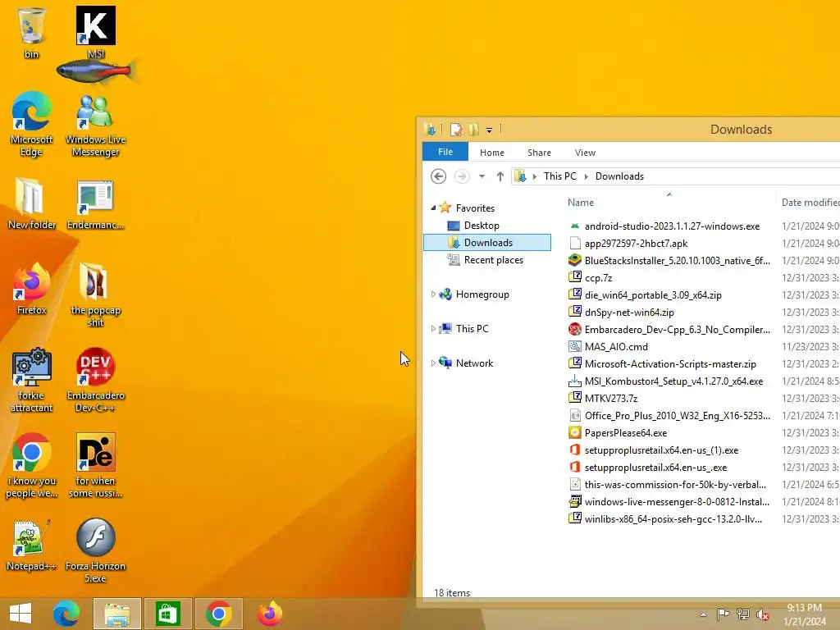
Task: Click Downloads in the address bar path
Action: [619, 176]
